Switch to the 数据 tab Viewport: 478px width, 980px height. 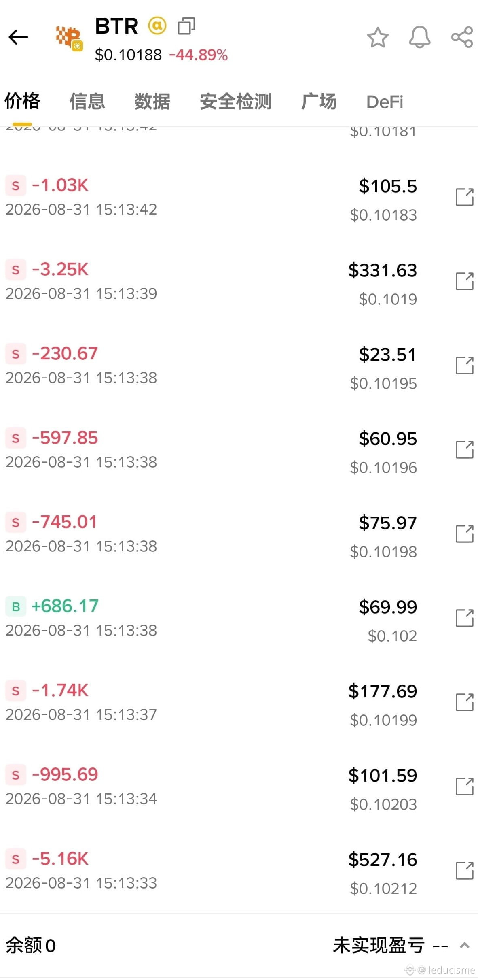pyautogui.click(x=152, y=102)
